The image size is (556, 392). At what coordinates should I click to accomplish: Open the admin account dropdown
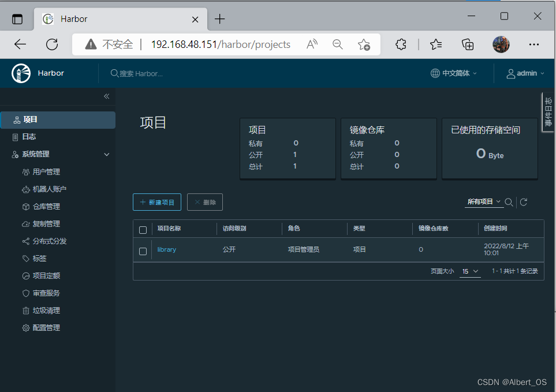[x=525, y=73]
